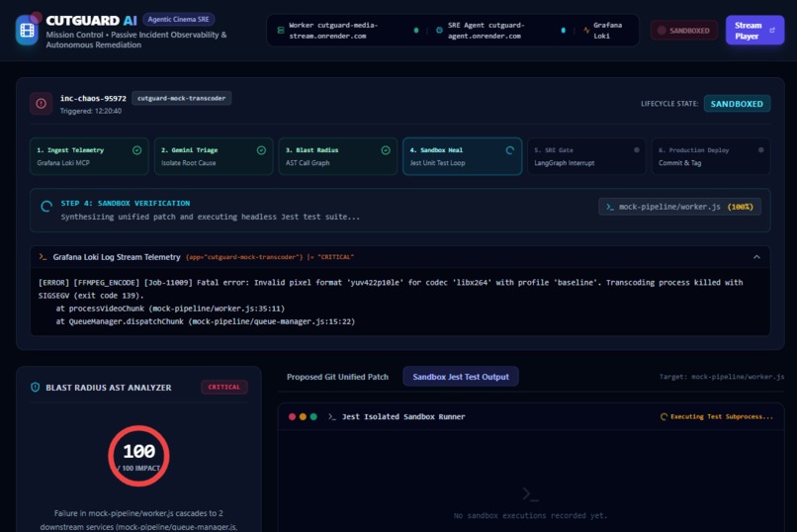
Task: Click the Blast Radius checkmark icon
Action: [386, 150]
